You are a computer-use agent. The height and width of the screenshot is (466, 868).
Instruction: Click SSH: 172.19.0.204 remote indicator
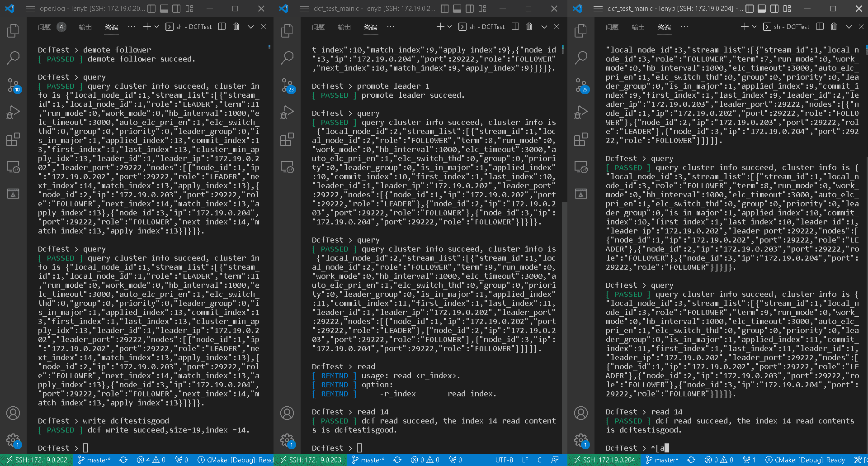(x=604, y=460)
